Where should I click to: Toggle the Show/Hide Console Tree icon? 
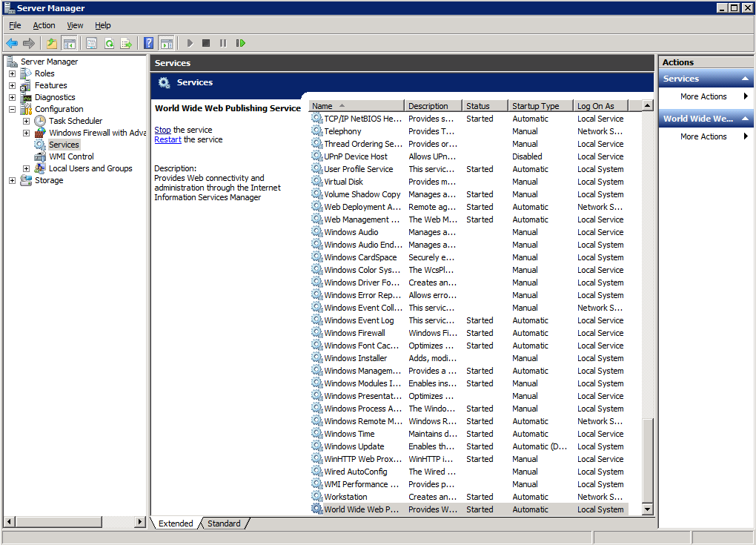coord(70,44)
